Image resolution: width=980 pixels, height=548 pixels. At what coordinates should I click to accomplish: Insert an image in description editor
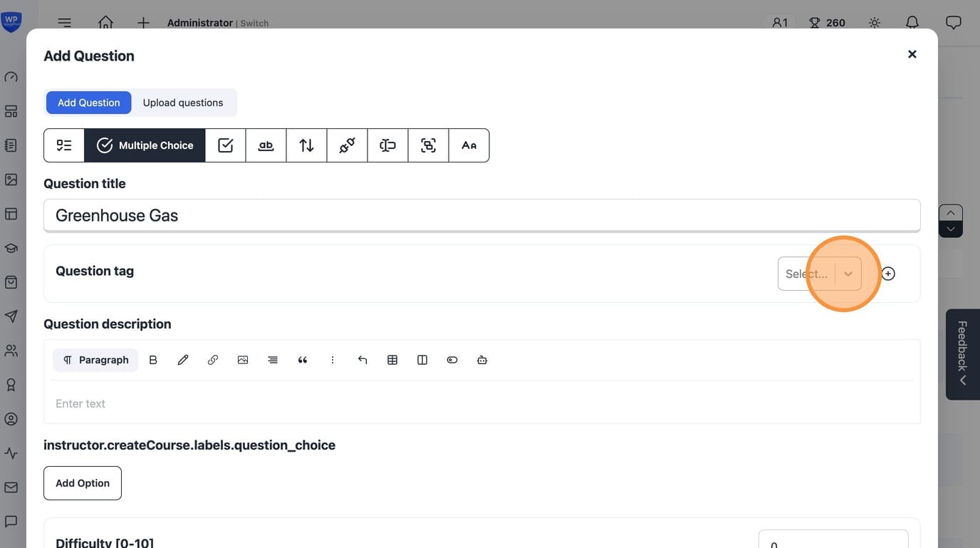(x=243, y=360)
